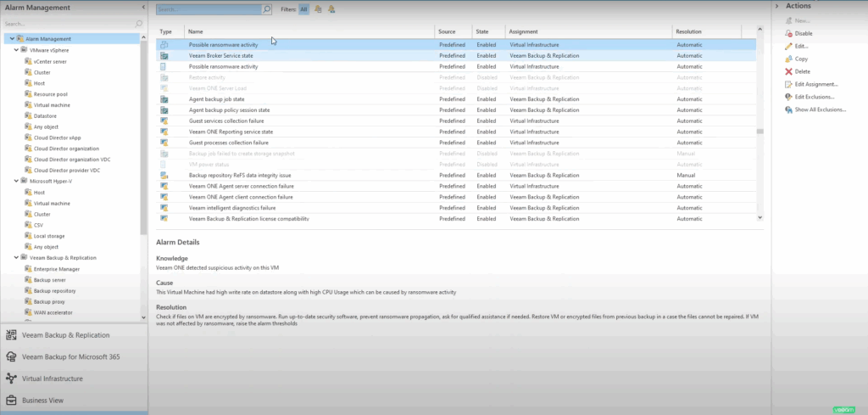
Task: Click the Show All Exclusions icon
Action: point(788,109)
